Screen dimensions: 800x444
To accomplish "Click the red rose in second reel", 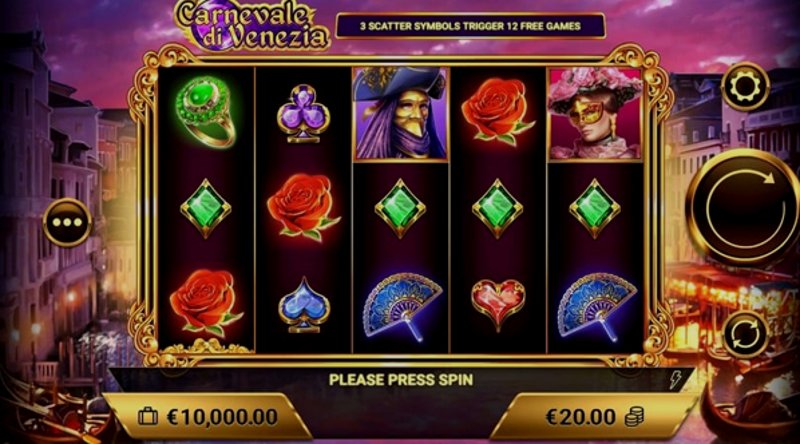I will click(x=303, y=207).
